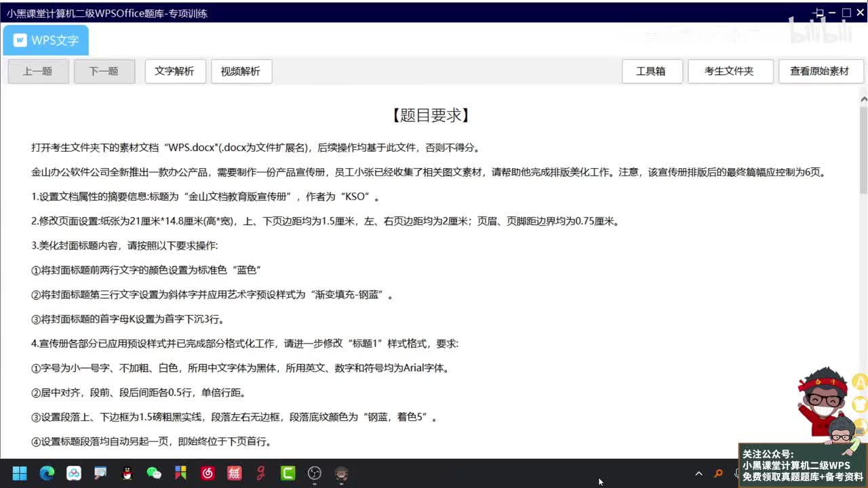
Task: Open the green Camtasia icon on taskbar
Action: click(288, 473)
